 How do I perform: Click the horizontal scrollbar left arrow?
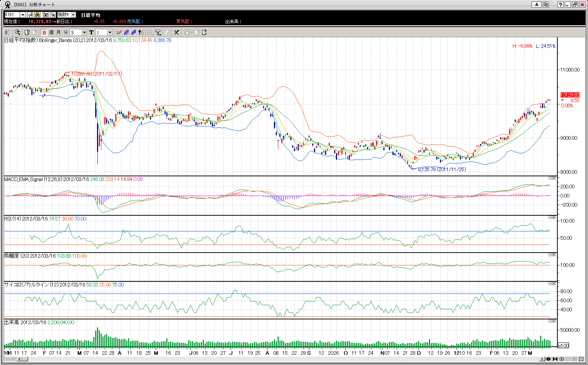click(19, 359)
